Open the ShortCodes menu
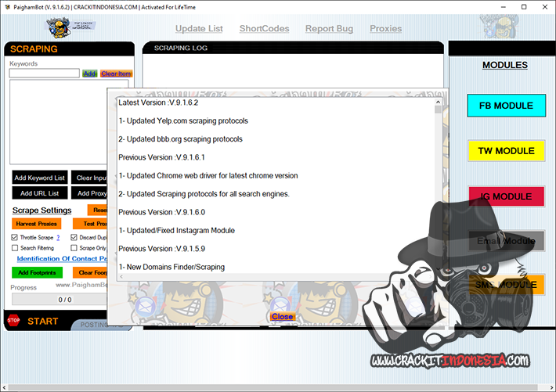Viewport: 556px width, 392px height. click(264, 29)
